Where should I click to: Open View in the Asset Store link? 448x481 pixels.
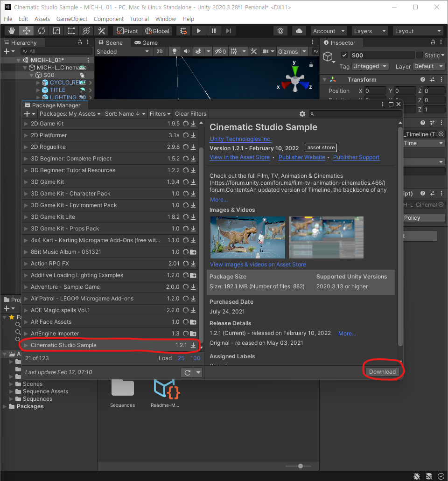[240, 157]
